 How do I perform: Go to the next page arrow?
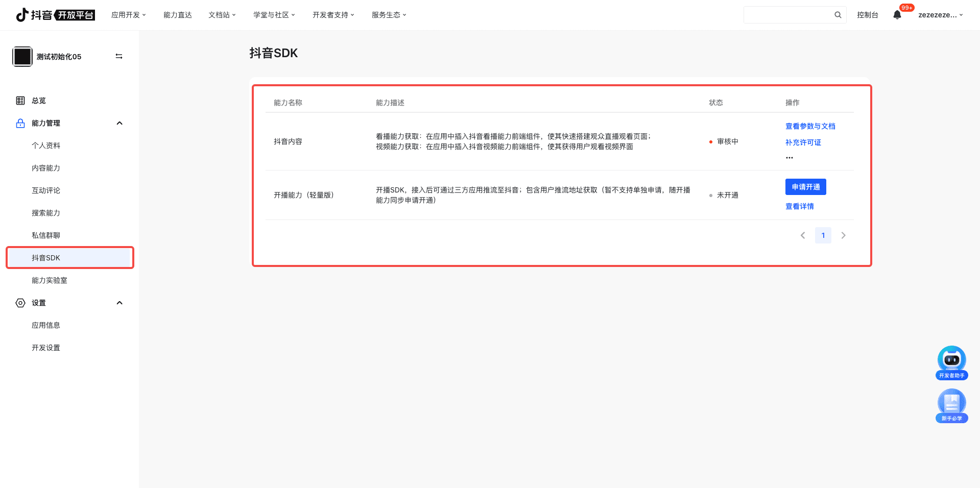(x=843, y=235)
